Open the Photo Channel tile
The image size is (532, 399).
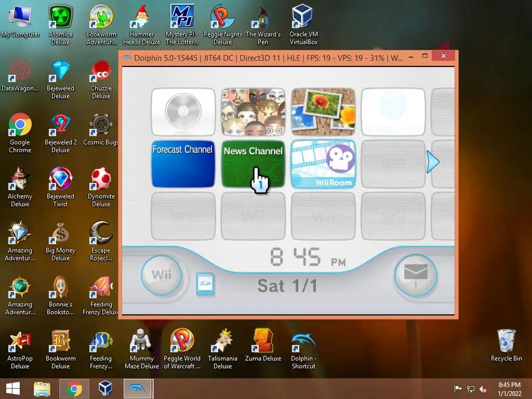(323, 112)
